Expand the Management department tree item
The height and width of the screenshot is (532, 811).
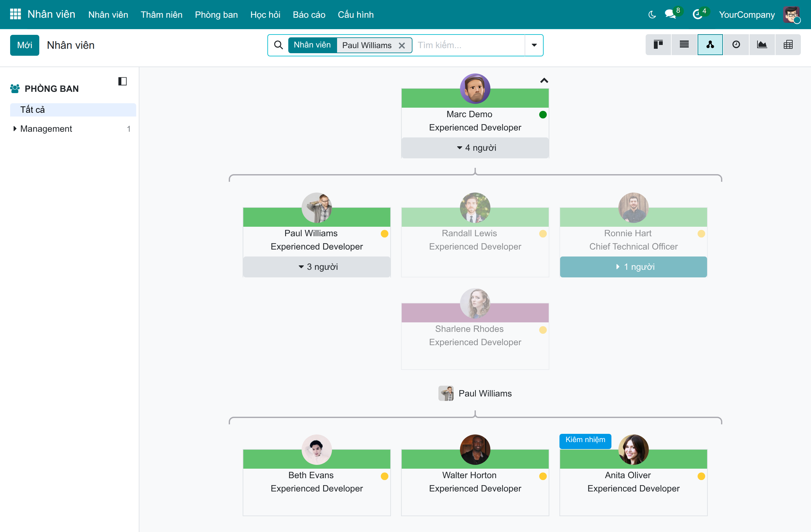click(15, 128)
